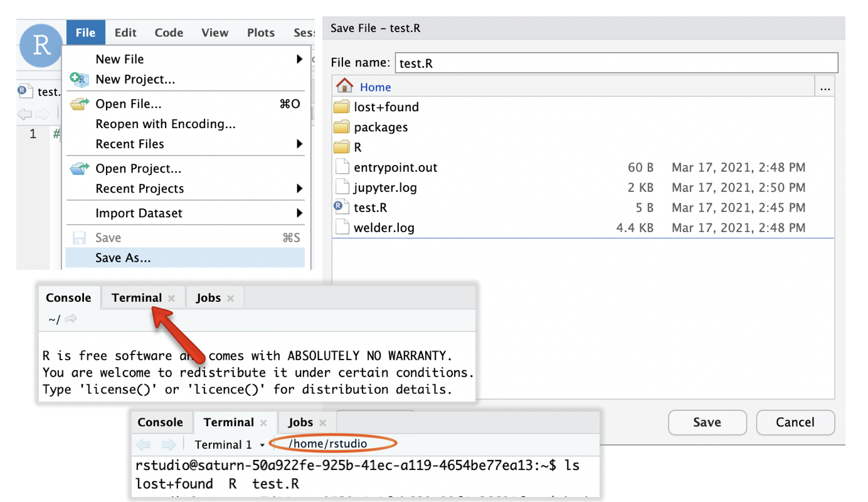Click the New Project icon in File menu
The image size is (868, 502).
pyautogui.click(x=79, y=80)
